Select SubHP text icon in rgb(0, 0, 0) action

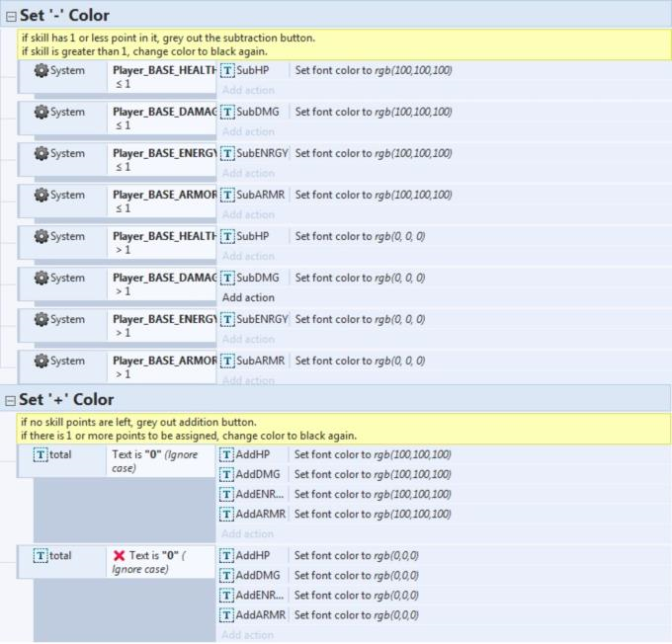(x=227, y=237)
